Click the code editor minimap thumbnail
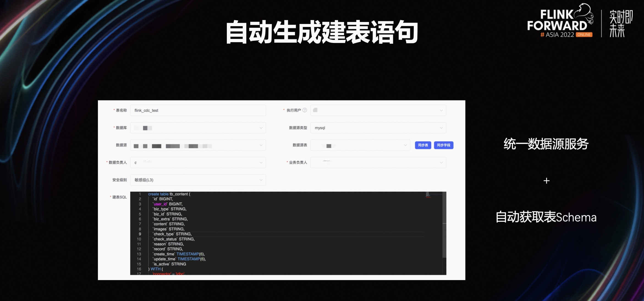The width and height of the screenshot is (644, 301). coord(428,195)
